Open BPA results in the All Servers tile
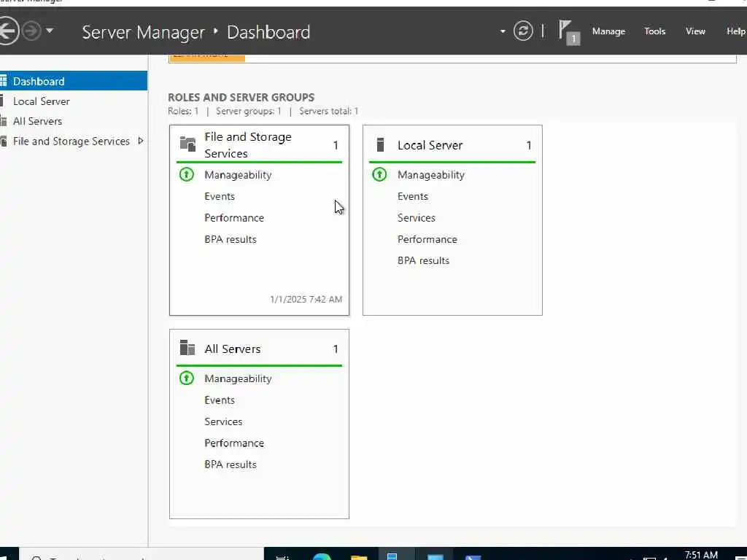Screen dimensions: 747x560 [x=230, y=464]
